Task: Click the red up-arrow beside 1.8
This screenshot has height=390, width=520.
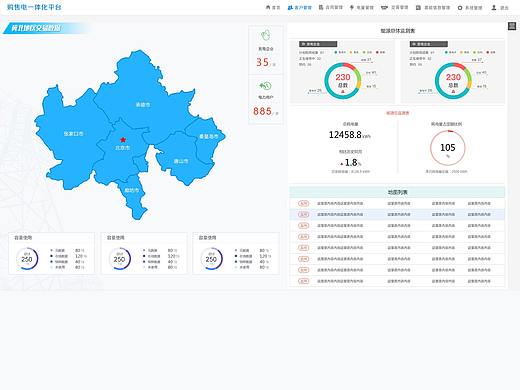Action: [342, 164]
